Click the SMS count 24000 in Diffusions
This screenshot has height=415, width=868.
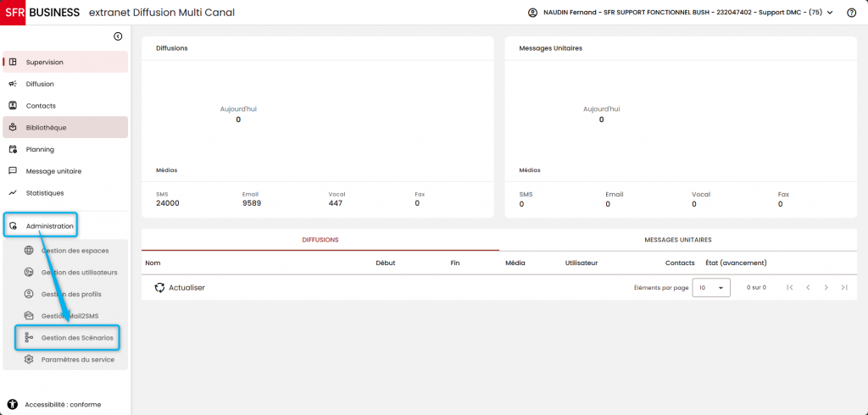click(x=168, y=203)
